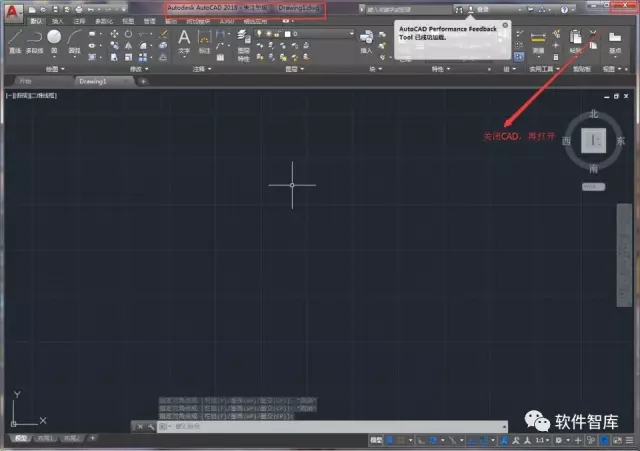Viewport: 640px width, 451px height.
Task: Toggle hardware acceleration icon in status bar
Action: [x=604, y=440]
